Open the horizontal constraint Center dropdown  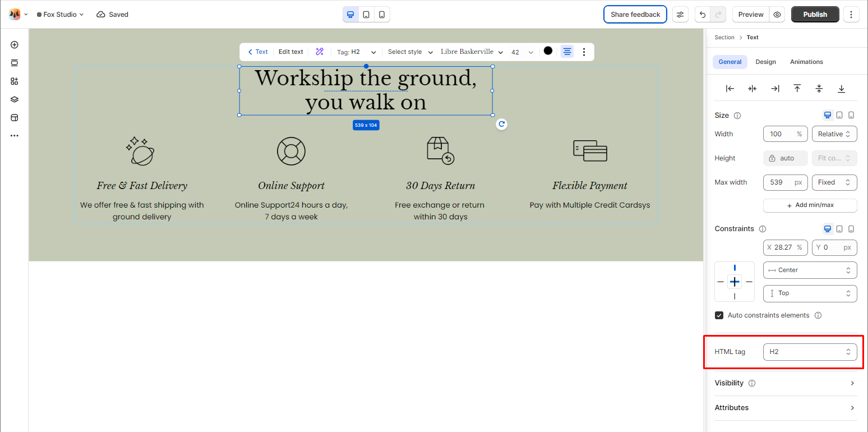tap(810, 270)
